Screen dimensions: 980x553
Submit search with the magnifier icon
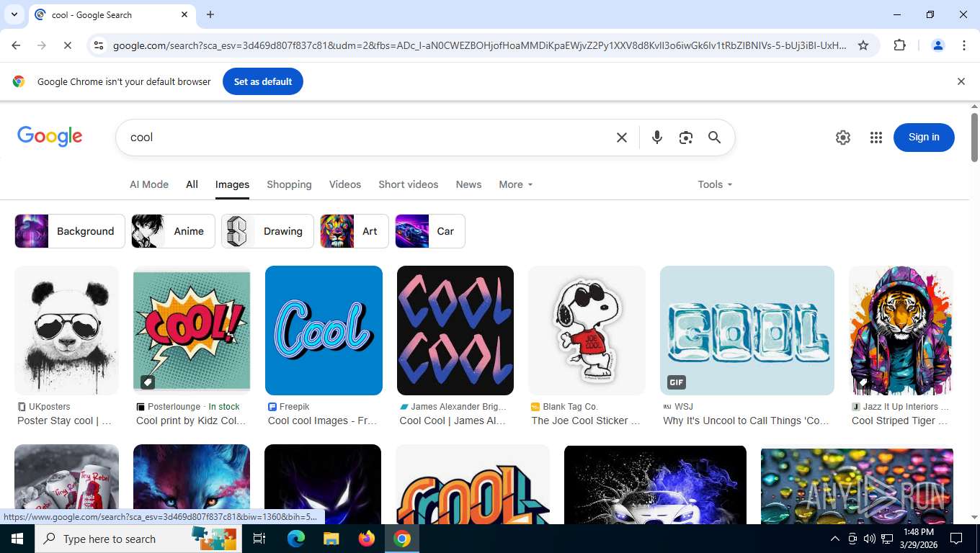pos(714,138)
